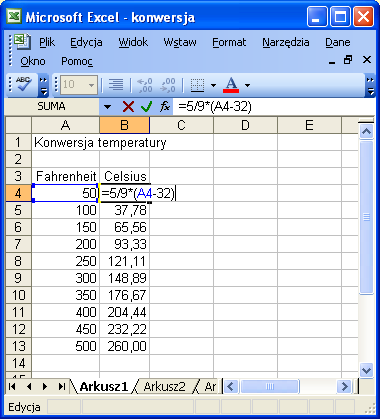
Task: Select the row 7 header
Action: [18, 244]
